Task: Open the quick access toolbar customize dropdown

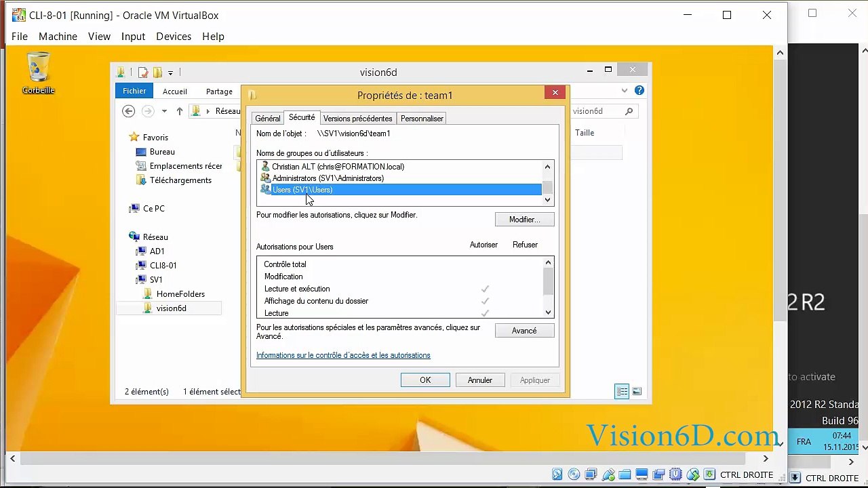Action: [x=170, y=73]
